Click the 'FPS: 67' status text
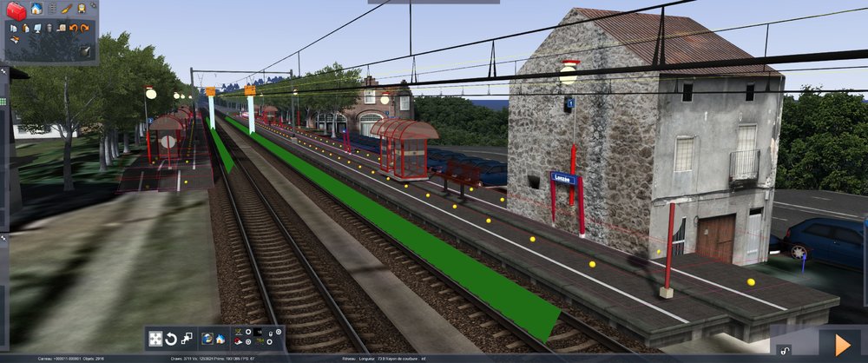The height and width of the screenshot is (363, 868). coord(247,359)
